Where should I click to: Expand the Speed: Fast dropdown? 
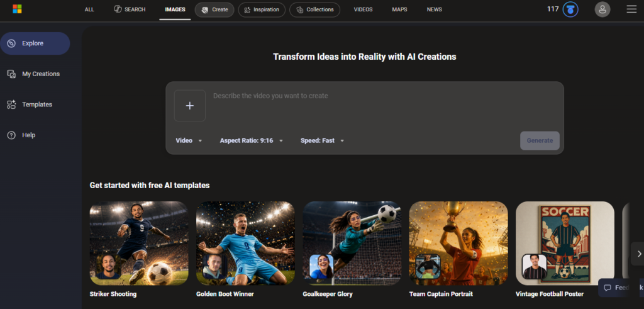[323, 140]
